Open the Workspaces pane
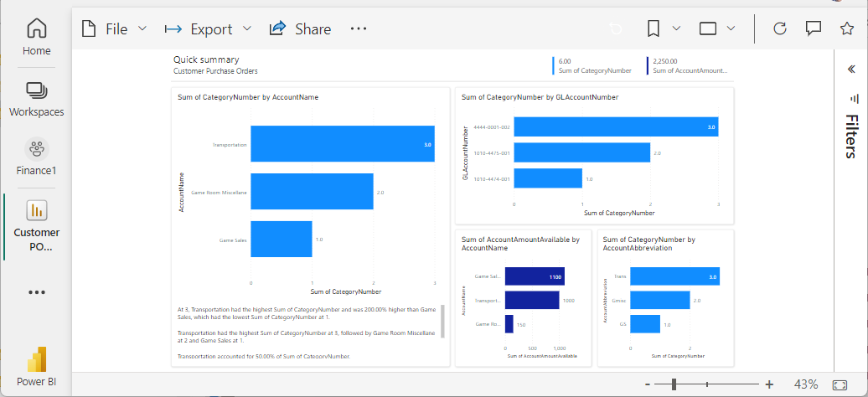 pyautogui.click(x=36, y=98)
